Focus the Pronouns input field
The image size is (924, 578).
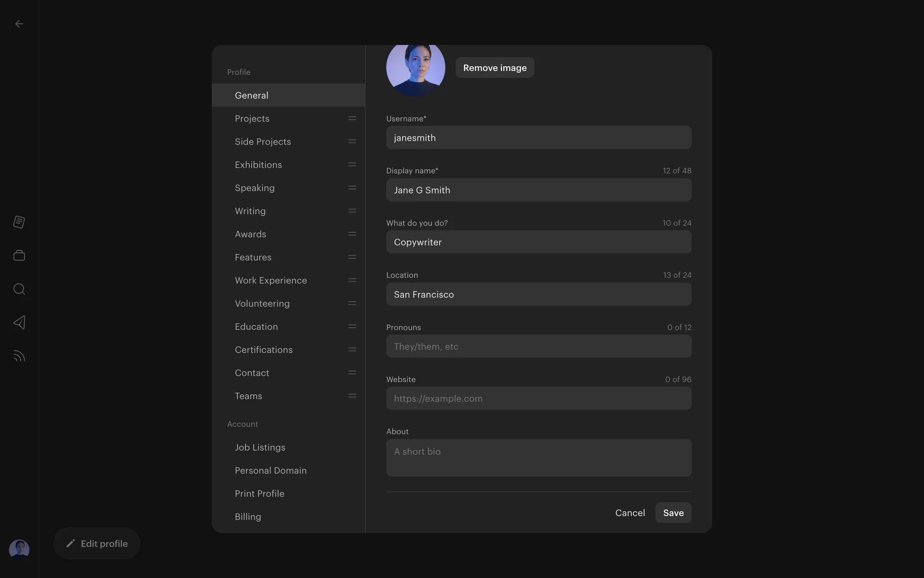[x=539, y=346]
